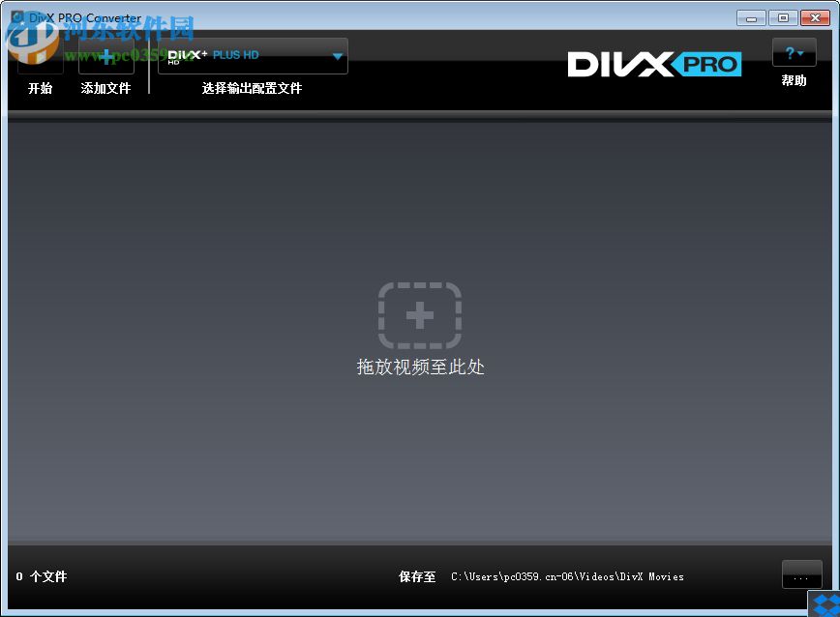Click the Help question mark icon

(788, 52)
